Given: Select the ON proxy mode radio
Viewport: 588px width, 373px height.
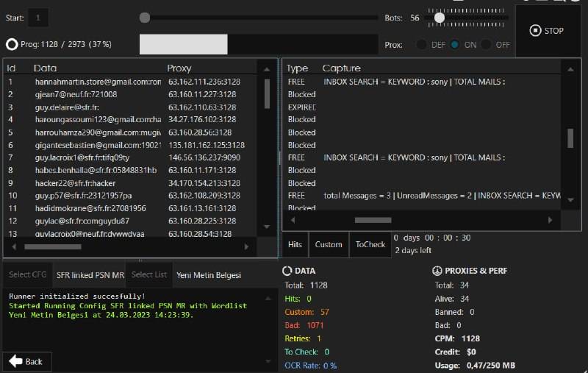Looking at the screenshot, I should click(455, 45).
